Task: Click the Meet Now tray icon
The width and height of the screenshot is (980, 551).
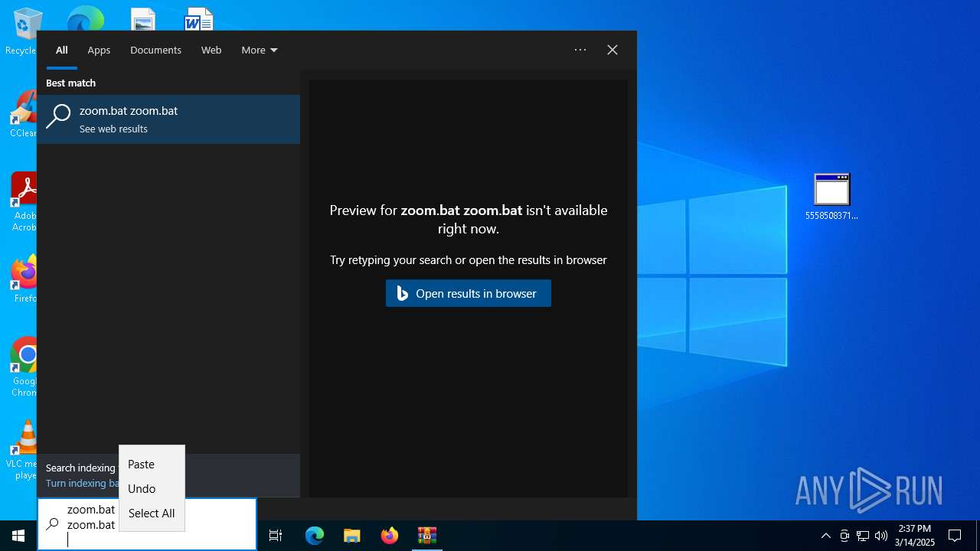Action: click(844, 536)
